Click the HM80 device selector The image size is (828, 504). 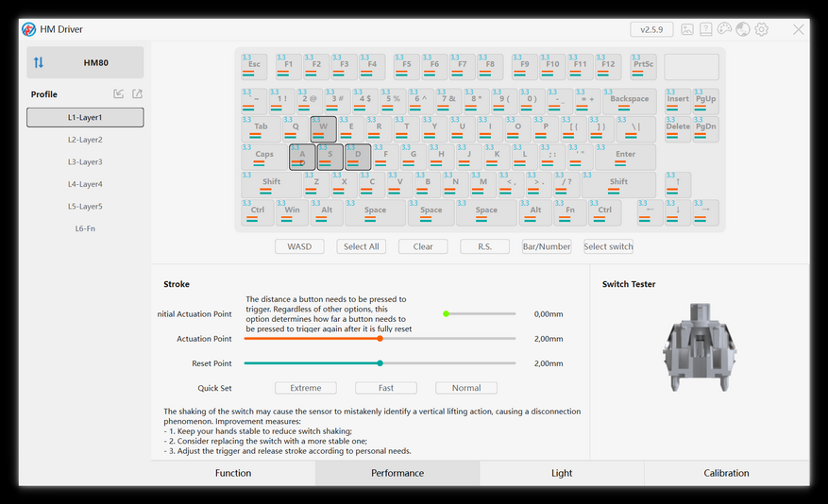[x=85, y=63]
